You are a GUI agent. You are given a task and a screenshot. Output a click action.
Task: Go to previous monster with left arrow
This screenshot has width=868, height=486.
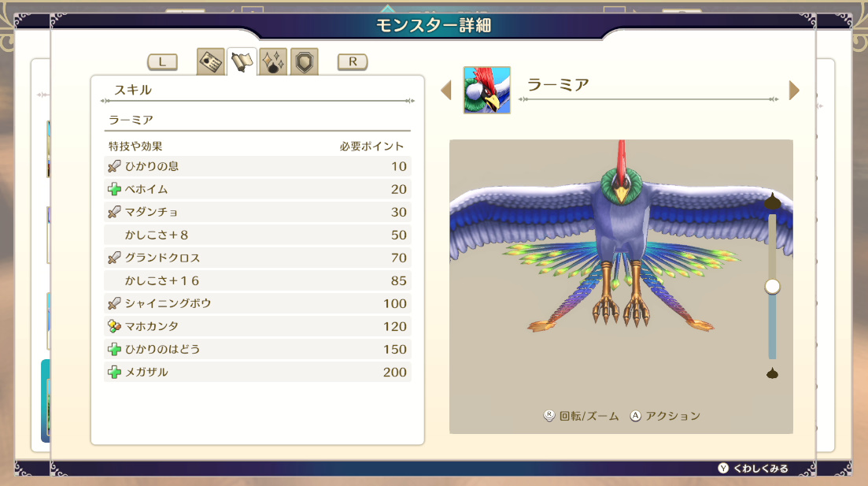point(446,91)
